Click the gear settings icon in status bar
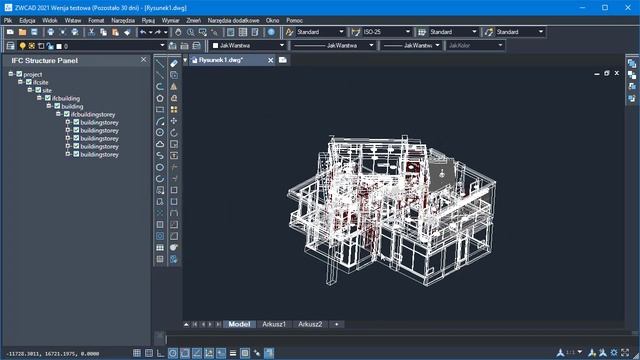 click(x=614, y=353)
